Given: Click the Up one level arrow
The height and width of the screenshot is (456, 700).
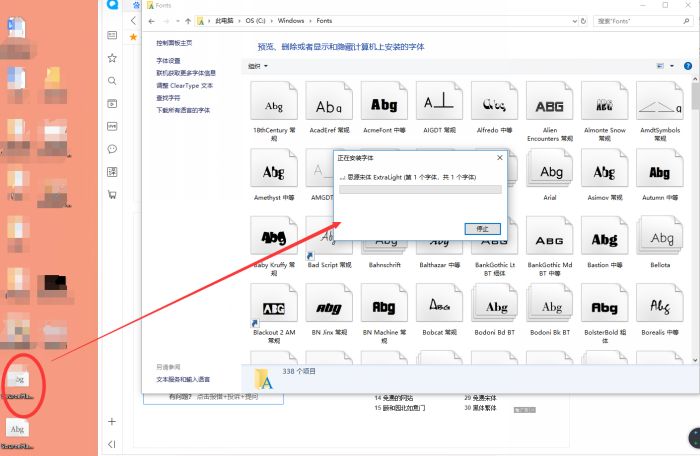Looking at the screenshot, I should point(188,21).
